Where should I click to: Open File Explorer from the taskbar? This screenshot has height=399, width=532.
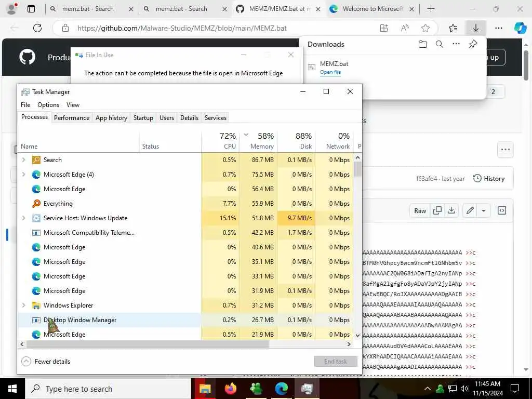(x=205, y=389)
